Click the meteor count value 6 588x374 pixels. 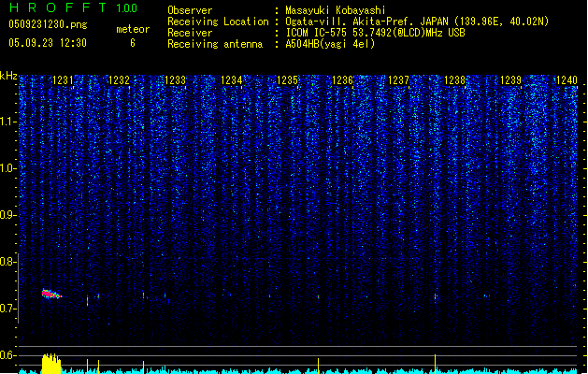point(133,43)
